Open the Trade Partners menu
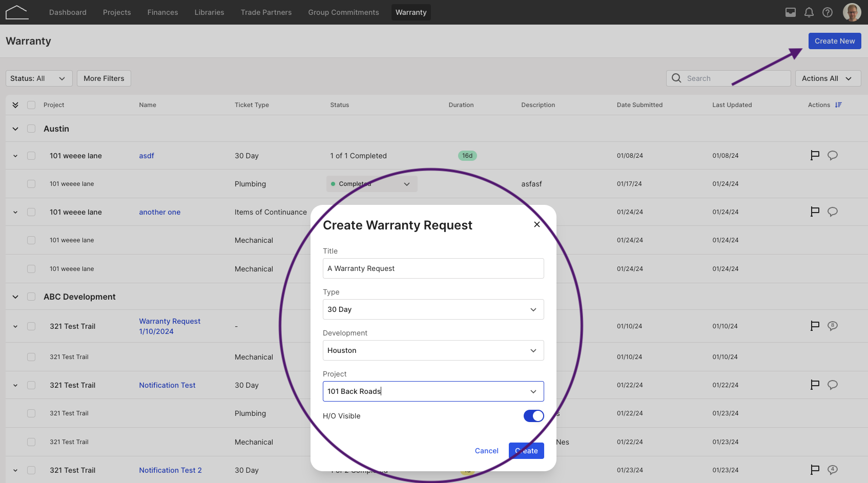 pos(266,12)
